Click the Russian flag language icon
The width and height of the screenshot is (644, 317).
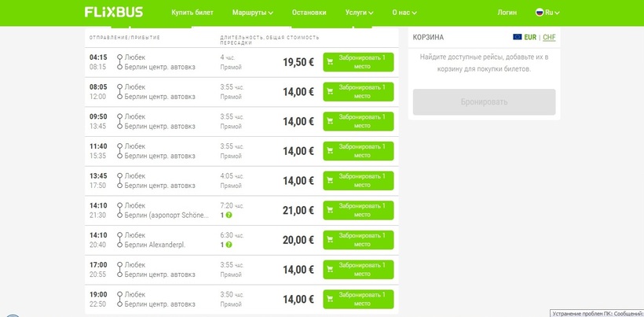point(540,13)
